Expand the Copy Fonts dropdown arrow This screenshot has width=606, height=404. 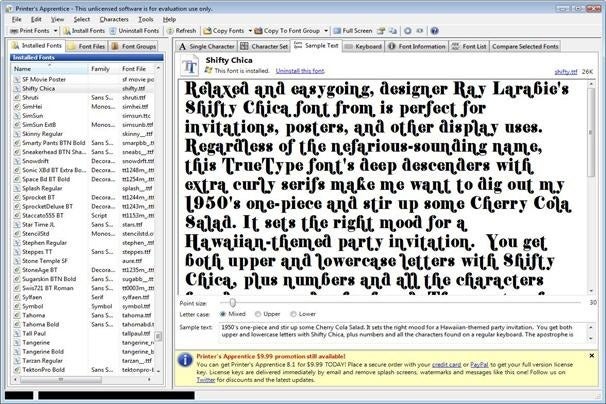click(x=250, y=31)
